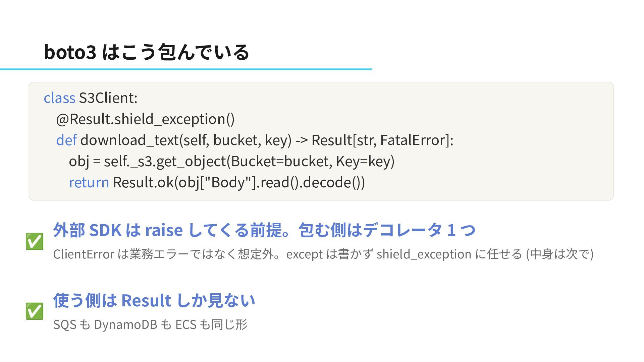Click the '@Result.shield_exception()' decorator line
Viewport: 644px width, 362px height.
pos(145,119)
